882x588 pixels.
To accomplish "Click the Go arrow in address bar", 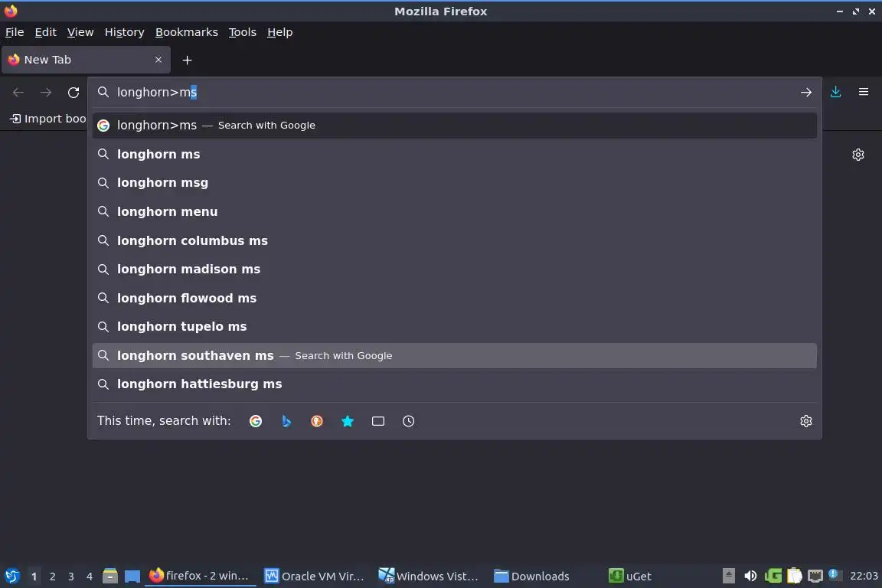I will click(806, 93).
